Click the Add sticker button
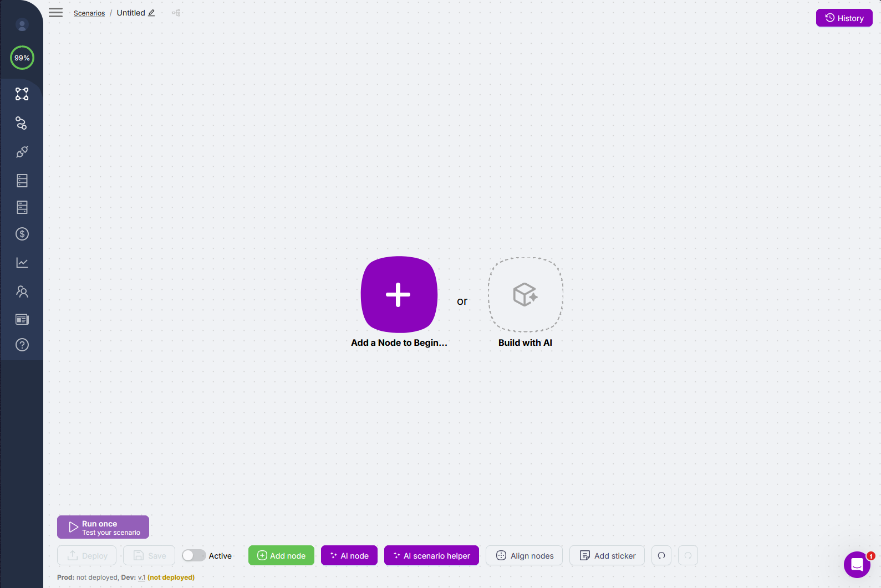This screenshot has width=881, height=588. [607, 555]
